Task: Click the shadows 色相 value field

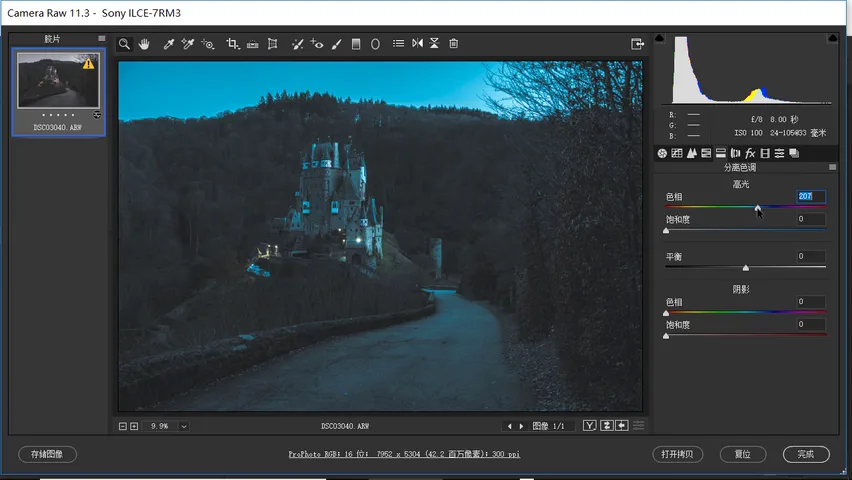Action: pyautogui.click(x=811, y=302)
